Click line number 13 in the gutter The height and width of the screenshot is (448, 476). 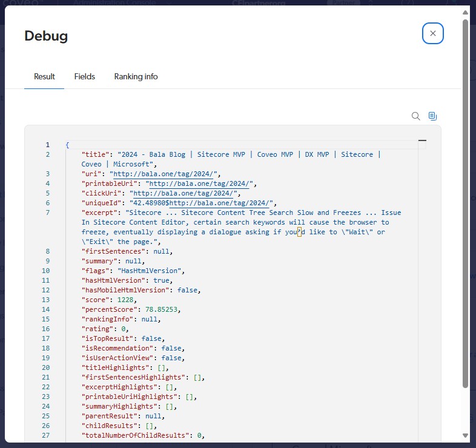click(45, 300)
